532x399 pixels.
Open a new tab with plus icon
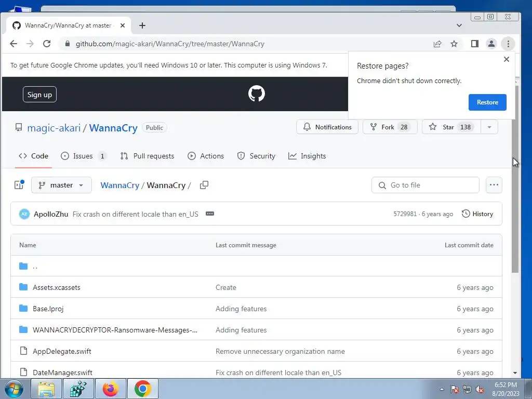(x=142, y=25)
